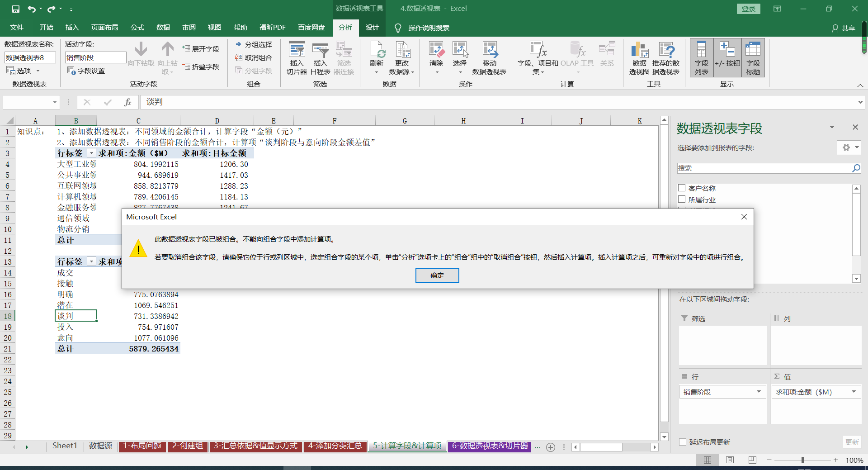
Task: Insert a slicer (插入切片器)
Action: point(297,58)
